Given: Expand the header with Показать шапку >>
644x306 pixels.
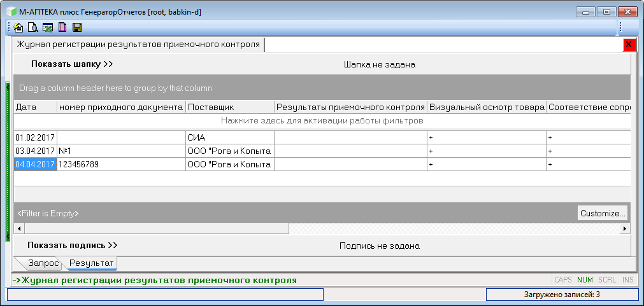Looking at the screenshot, I should point(72,64).
